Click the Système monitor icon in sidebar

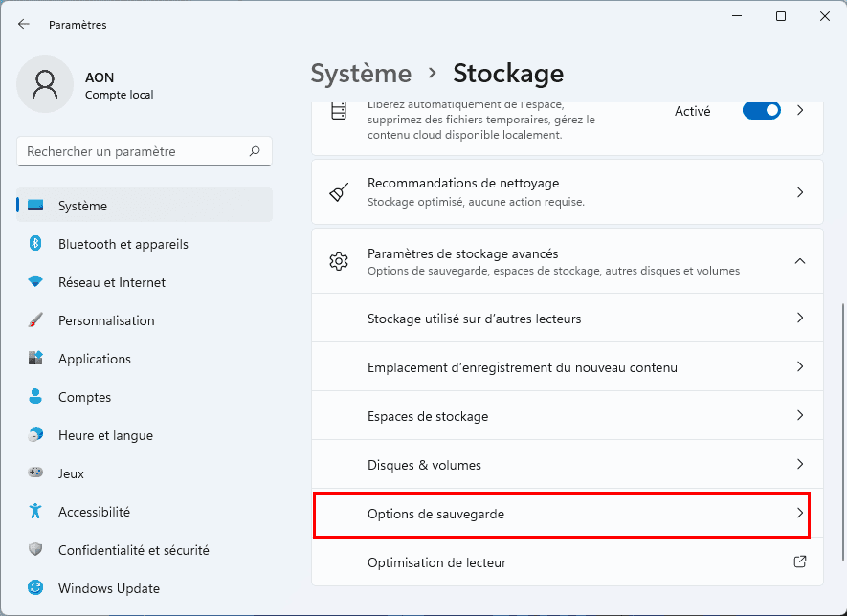click(35, 206)
